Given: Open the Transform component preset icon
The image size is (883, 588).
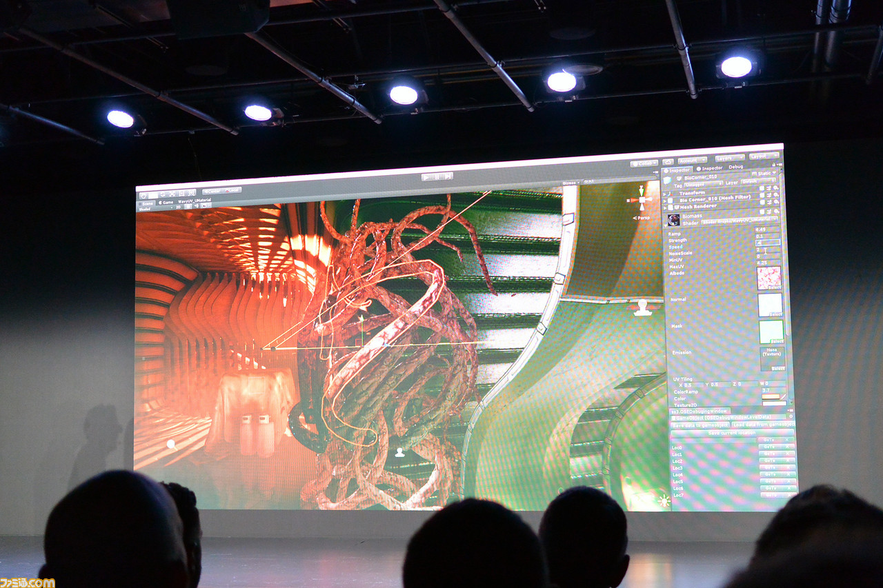Looking at the screenshot, I should pyautogui.click(x=768, y=188).
